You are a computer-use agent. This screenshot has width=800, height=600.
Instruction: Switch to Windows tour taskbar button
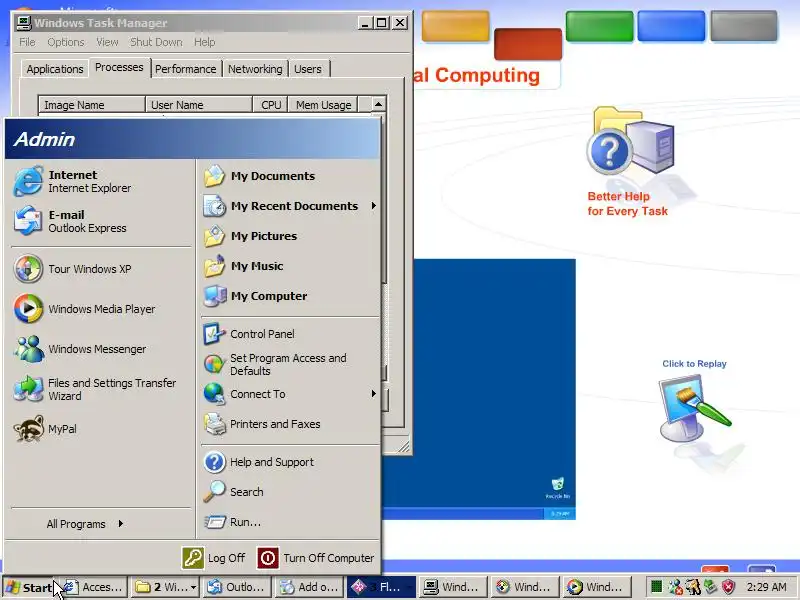point(524,587)
